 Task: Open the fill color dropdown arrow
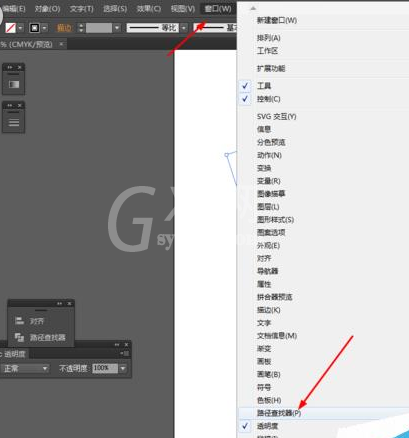coord(21,28)
